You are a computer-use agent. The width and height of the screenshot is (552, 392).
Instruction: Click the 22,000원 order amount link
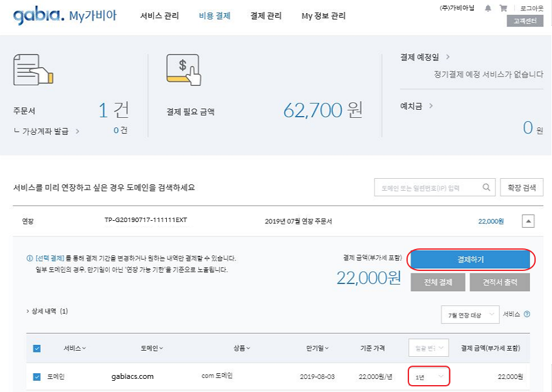point(491,221)
